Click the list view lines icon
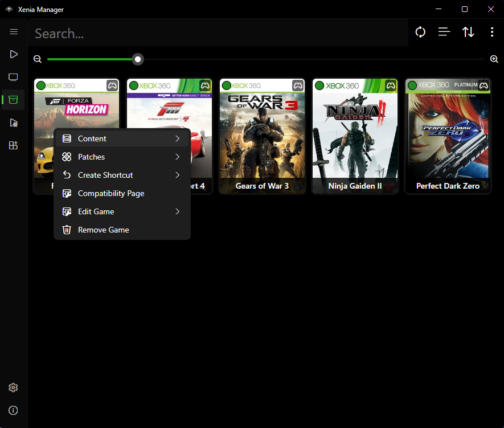504x428 pixels. tap(444, 32)
